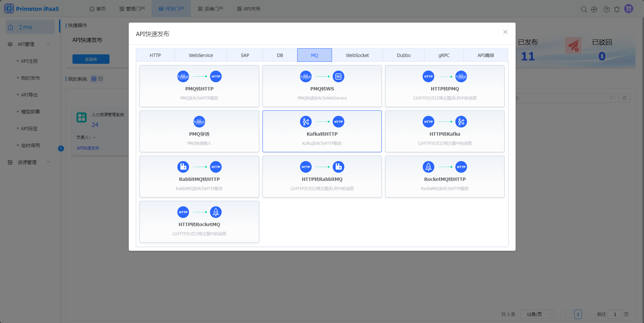Image resolution: width=644 pixels, height=323 pixels.
Task: Click the refresh icon beside search box
Action: pyautogui.click(x=624, y=98)
